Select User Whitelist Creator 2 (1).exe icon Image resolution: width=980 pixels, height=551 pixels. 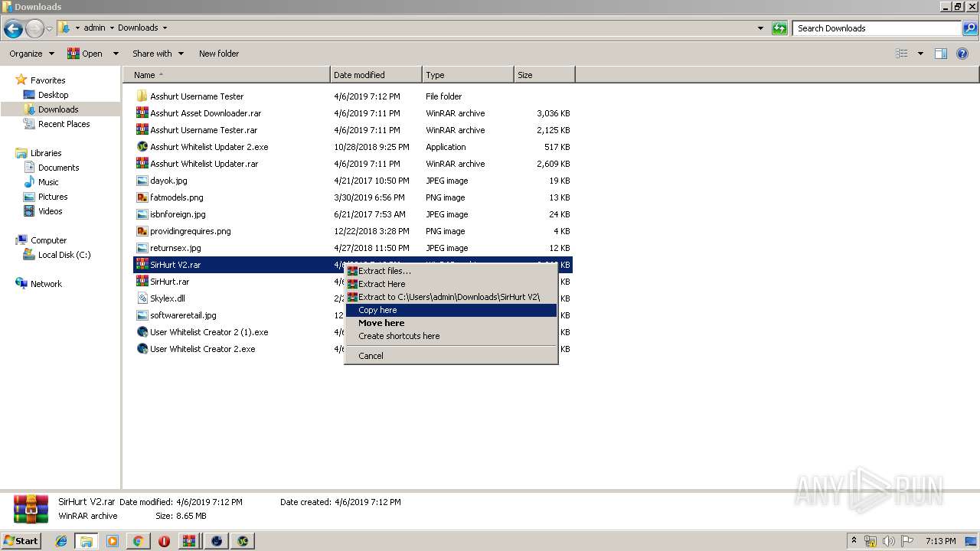click(142, 332)
